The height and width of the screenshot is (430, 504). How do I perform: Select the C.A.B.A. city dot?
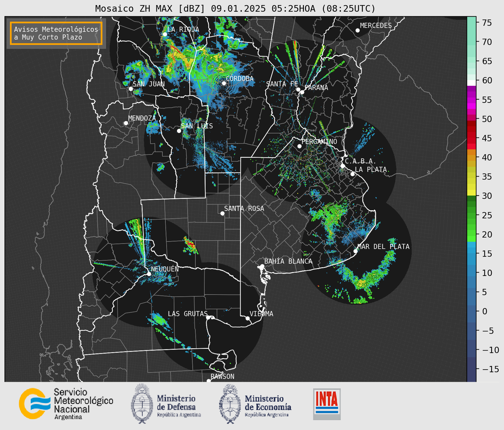click(x=343, y=166)
